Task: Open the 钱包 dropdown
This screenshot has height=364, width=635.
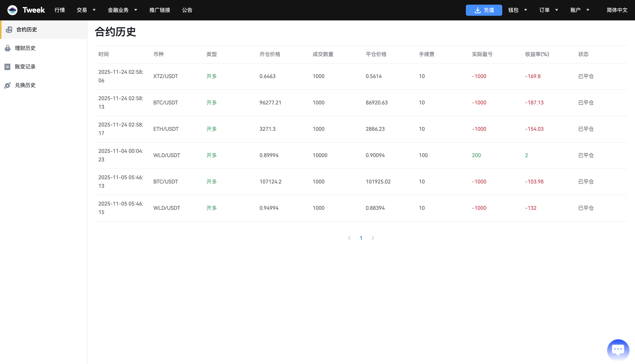Action: coord(518,10)
